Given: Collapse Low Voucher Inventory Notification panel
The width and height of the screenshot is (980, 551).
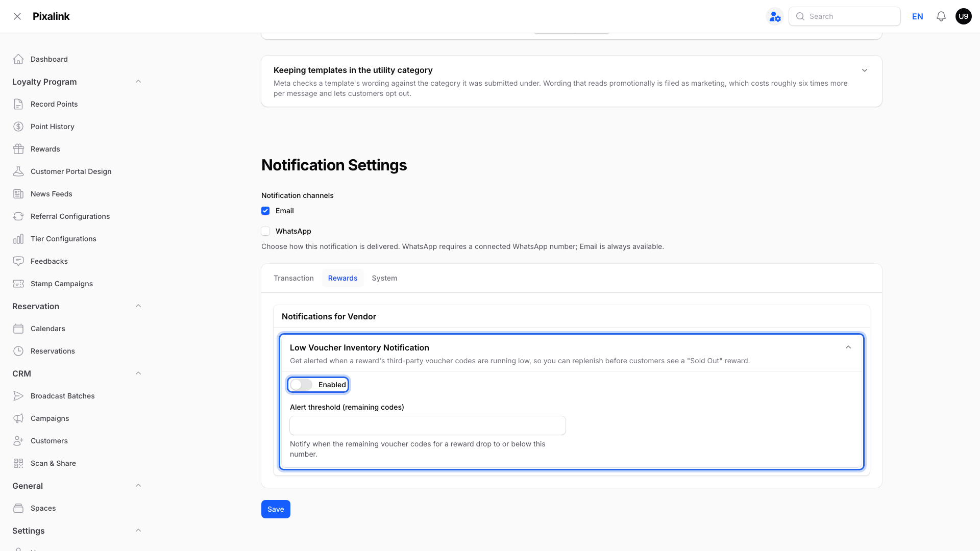Looking at the screenshot, I should point(848,347).
